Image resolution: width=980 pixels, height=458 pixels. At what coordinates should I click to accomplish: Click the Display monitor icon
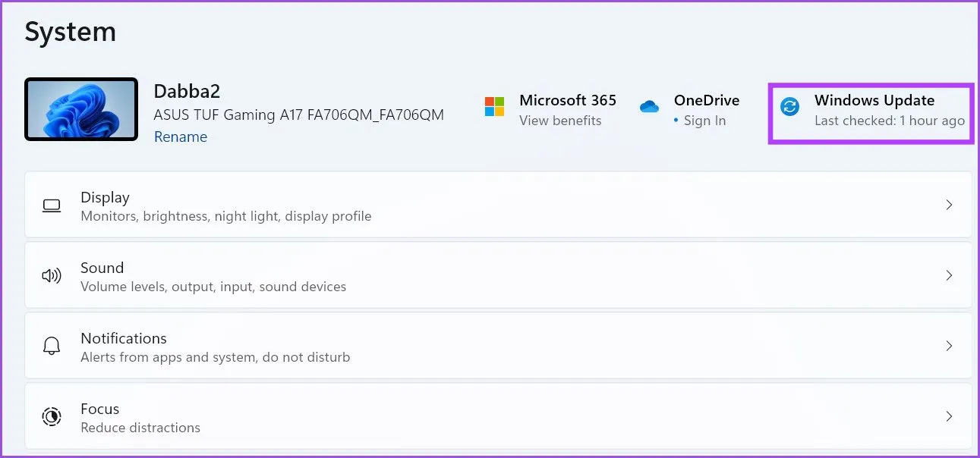pyautogui.click(x=52, y=205)
